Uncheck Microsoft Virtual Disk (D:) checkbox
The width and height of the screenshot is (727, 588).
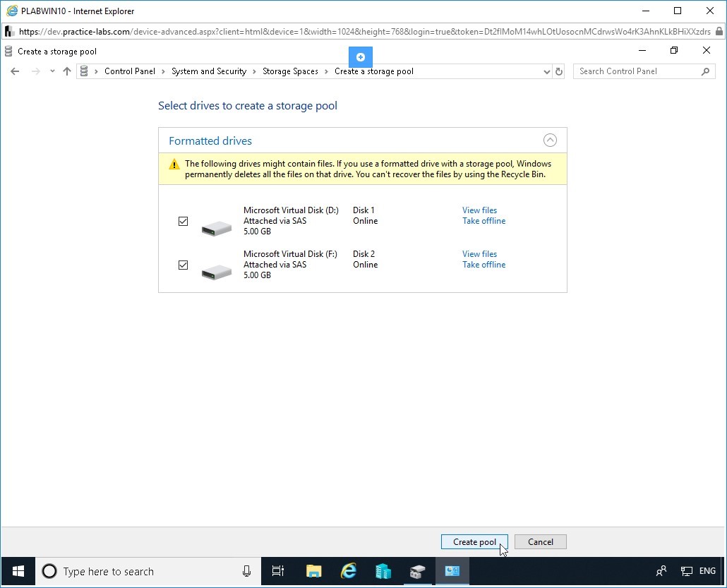(183, 221)
